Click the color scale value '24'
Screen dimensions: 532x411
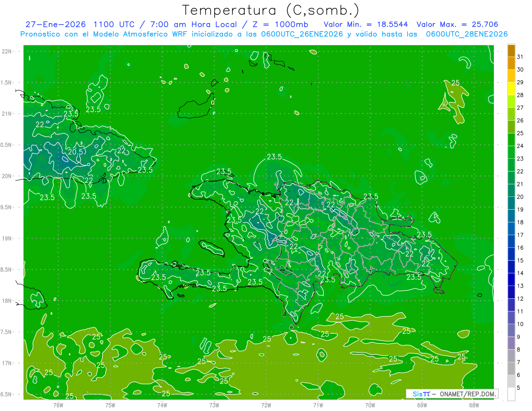pyautogui.click(x=520, y=146)
